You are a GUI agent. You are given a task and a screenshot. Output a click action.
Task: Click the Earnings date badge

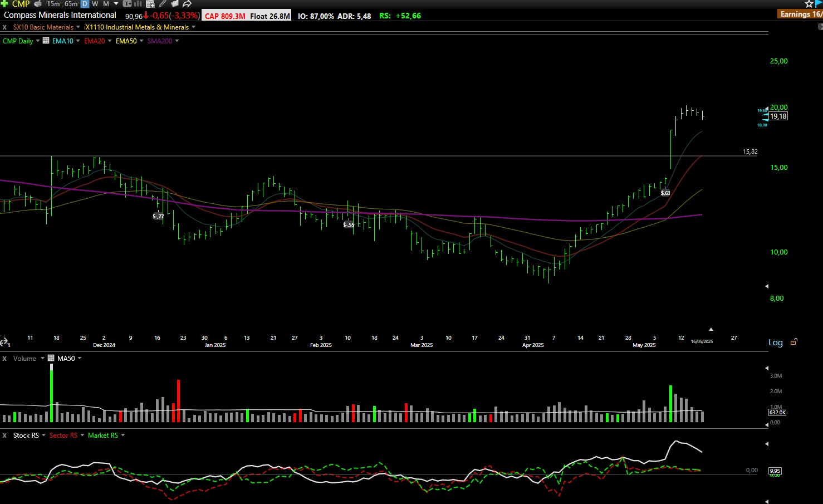click(x=801, y=14)
